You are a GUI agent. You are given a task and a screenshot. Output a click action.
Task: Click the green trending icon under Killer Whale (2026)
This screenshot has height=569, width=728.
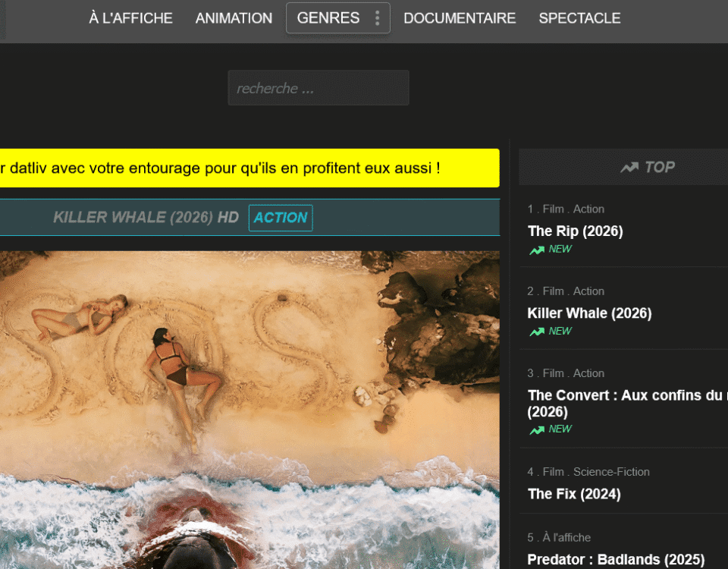[537, 332]
